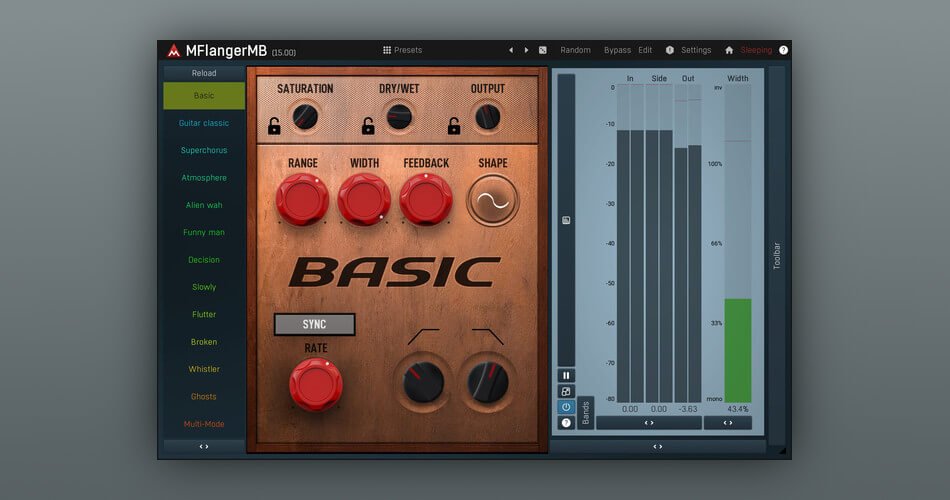The width and height of the screenshot is (950, 500).
Task: Click the In level meter bars
Action: (630, 243)
